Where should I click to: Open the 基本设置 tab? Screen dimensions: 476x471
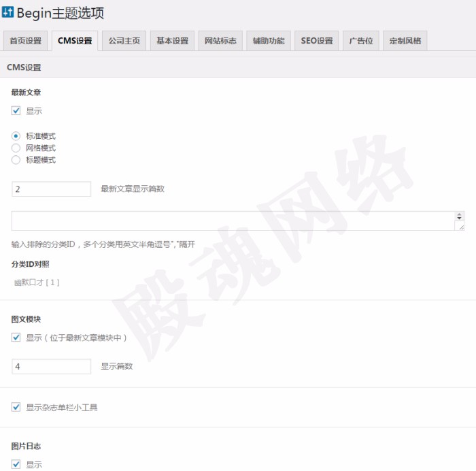172,41
